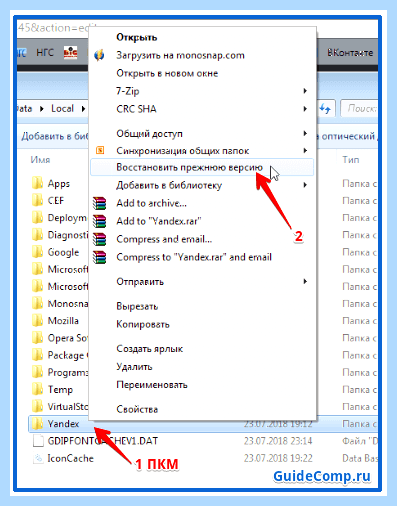Click the refresh arrows icon next to search box

pyautogui.click(x=325, y=108)
